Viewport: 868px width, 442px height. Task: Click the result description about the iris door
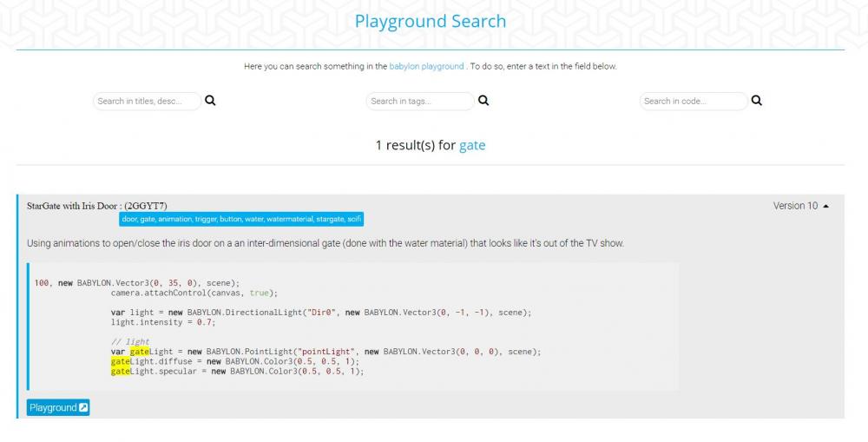click(x=325, y=243)
